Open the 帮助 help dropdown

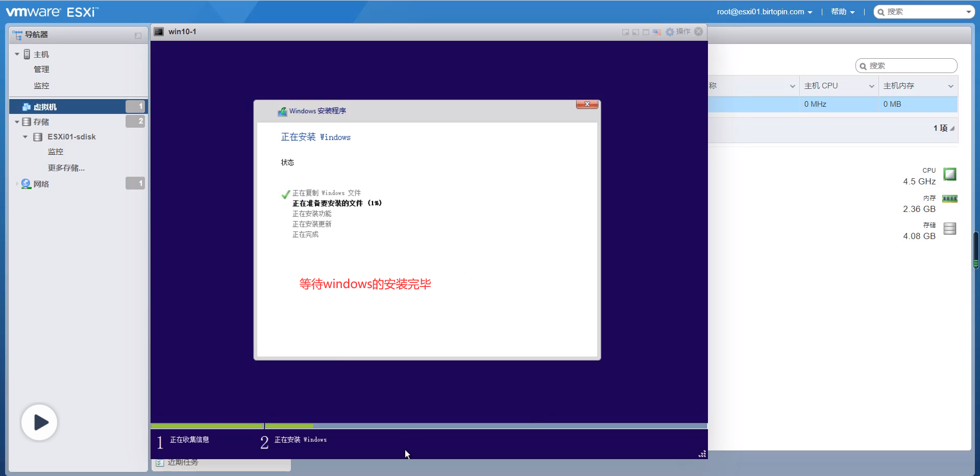843,12
